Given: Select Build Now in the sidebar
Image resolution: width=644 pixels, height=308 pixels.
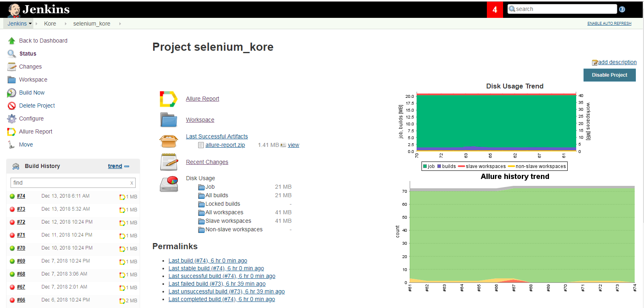Looking at the screenshot, I should click(x=32, y=93).
